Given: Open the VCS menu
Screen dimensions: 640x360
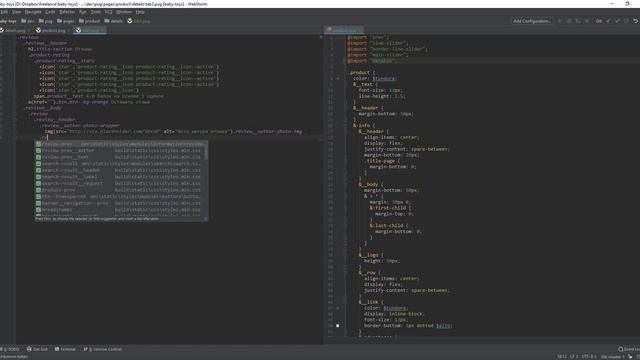Looking at the screenshot, I should click(x=109, y=12).
